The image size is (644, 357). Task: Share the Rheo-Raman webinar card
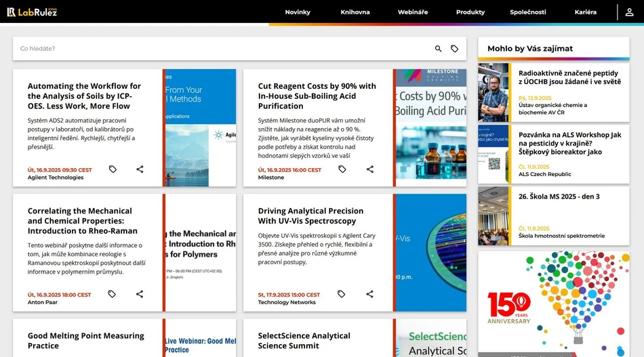click(140, 294)
